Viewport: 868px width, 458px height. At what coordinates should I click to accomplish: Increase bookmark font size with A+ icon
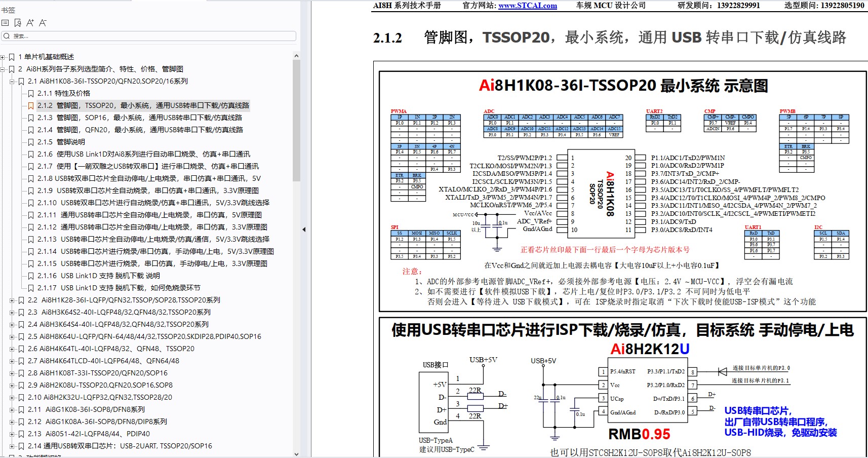pos(30,23)
